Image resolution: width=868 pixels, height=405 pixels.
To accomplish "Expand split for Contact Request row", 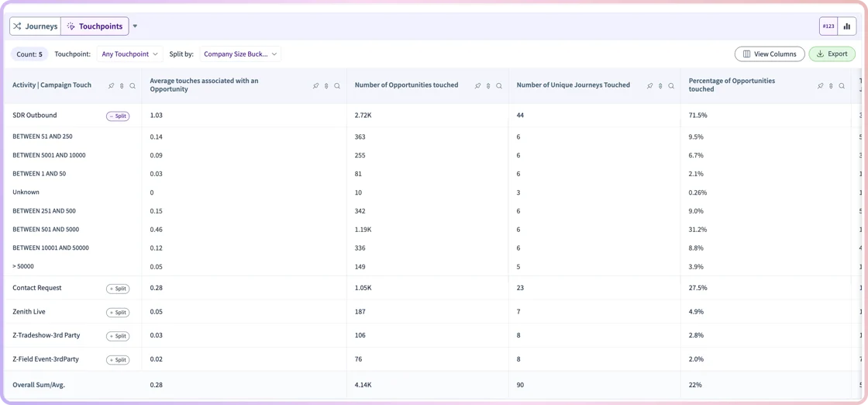I will [x=118, y=289].
